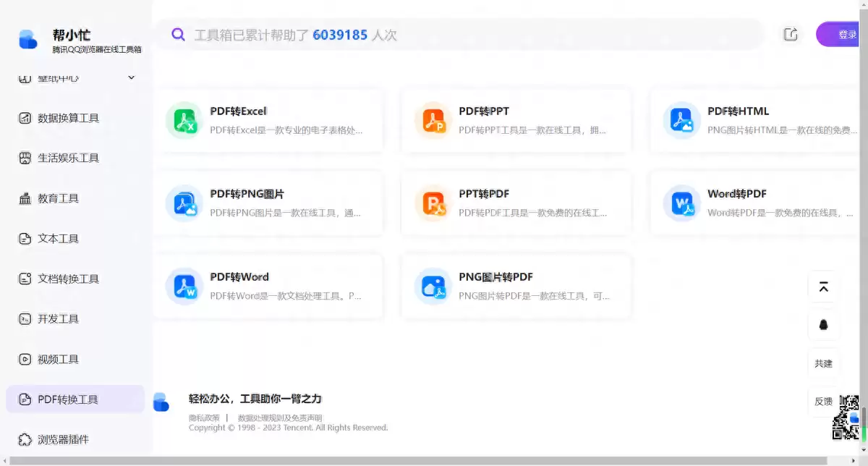The height and width of the screenshot is (466, 868).
Task: Click the PNG图片转PDF tool icon
Action: (433, 286)
